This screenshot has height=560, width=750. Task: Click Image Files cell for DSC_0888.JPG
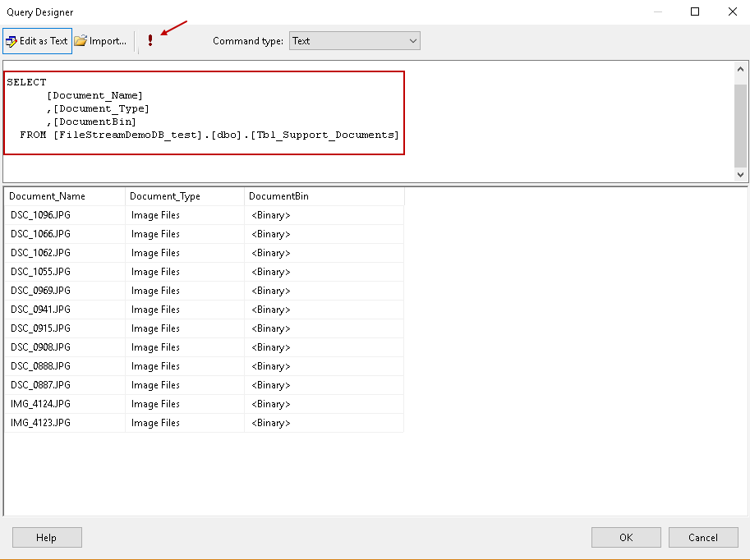pyautogui.click(x=155, y=366)
